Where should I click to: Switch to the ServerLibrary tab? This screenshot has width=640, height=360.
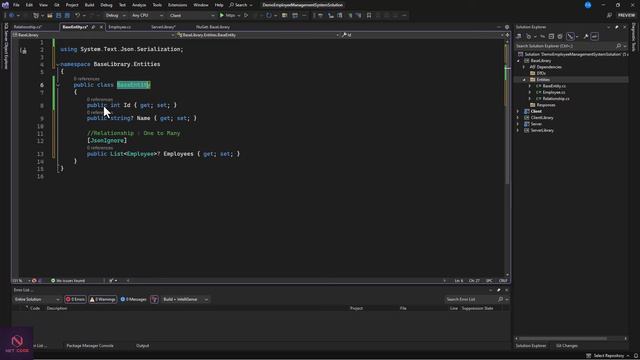[x=163, y=27]
